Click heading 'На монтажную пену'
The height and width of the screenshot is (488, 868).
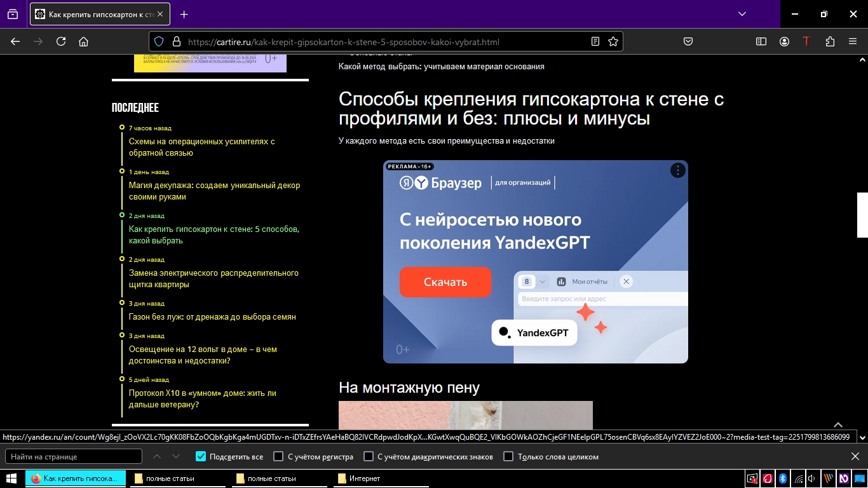[x=409, y=388]
